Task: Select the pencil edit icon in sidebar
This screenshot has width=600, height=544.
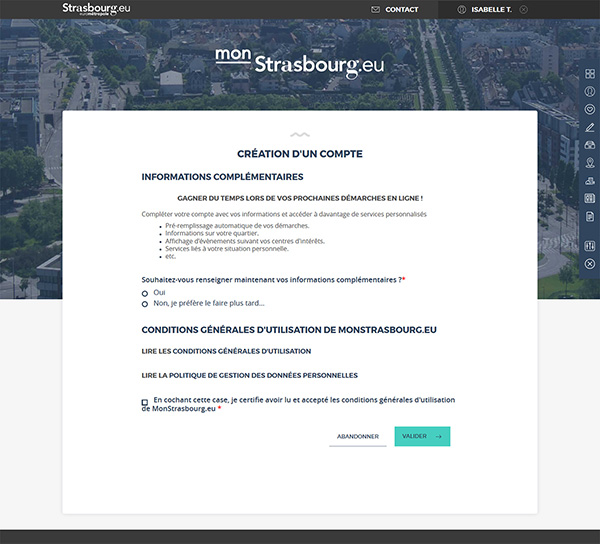Action: (x=590, y=127)
